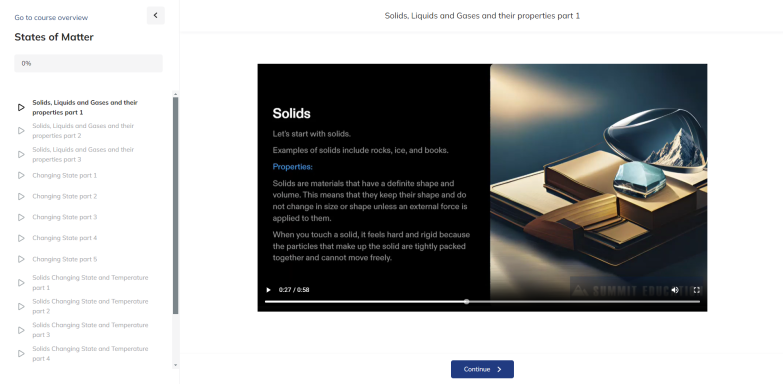Select Solids Changing State and Temperature part 1
This screenshot has width=783, height=384.
point(90,283)
